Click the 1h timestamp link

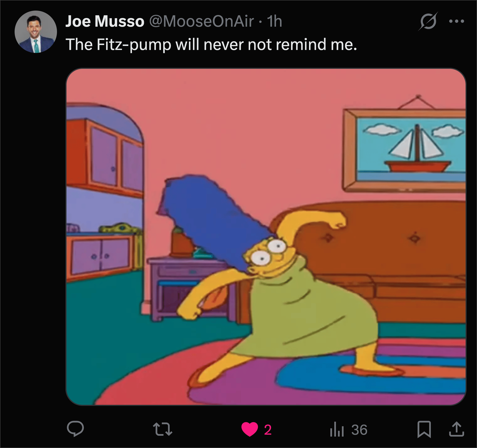pos(275,21)
